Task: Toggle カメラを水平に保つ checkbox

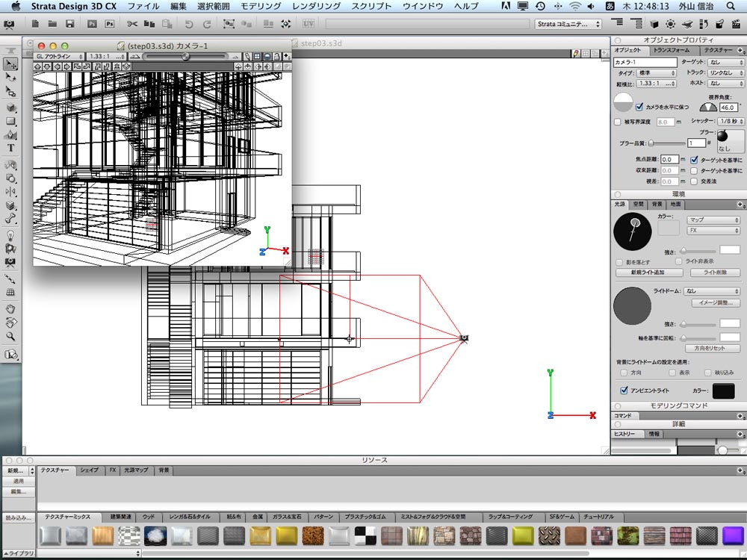Action: [639, 107]
